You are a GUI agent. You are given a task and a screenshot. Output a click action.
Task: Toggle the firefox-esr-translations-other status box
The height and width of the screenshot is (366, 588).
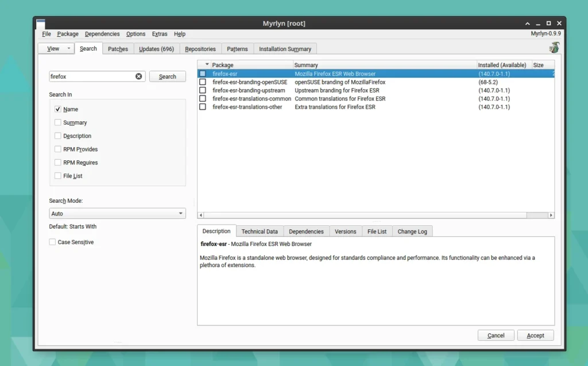pos(202,107)
